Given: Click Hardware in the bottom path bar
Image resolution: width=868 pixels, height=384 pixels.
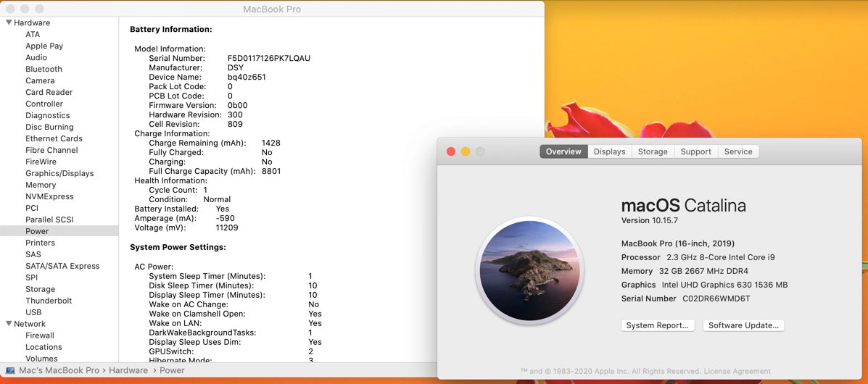Looking at the screenshot, I should 128,370.
